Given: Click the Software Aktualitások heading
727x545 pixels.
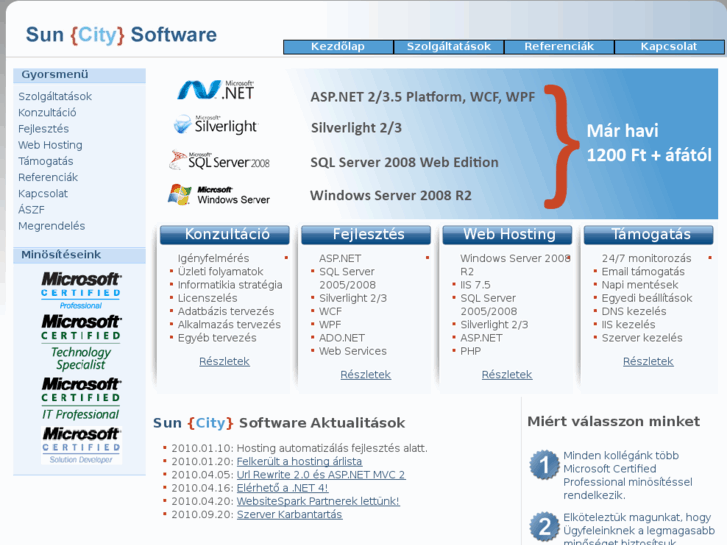Looking at the screenshot, I should pos(322,423).
